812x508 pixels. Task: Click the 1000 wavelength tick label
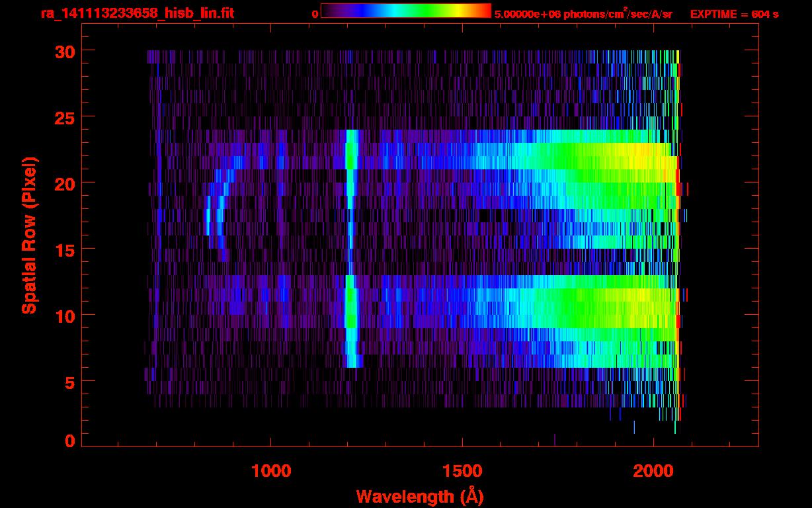271,471
